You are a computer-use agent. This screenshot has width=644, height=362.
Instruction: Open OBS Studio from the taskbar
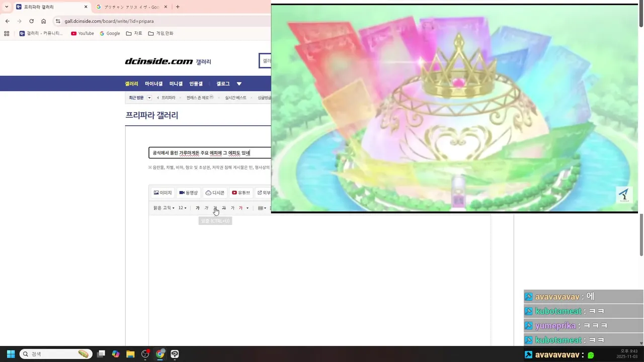pos(145,354)
